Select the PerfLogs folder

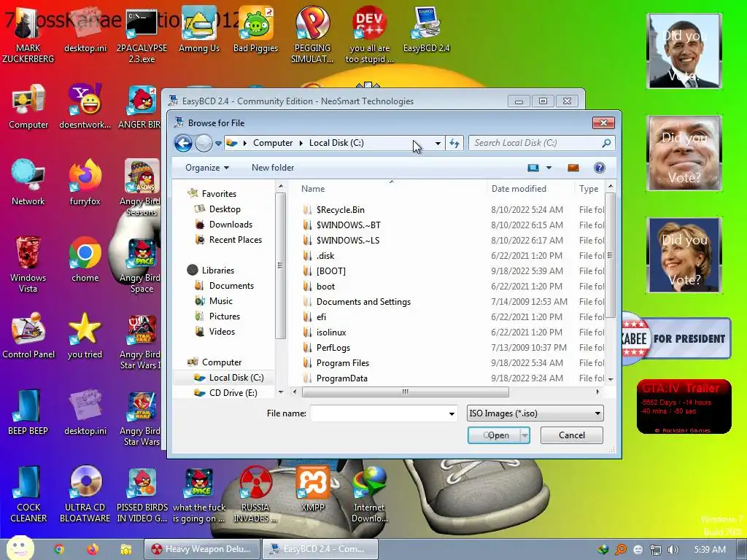click(x=333, y=348)
